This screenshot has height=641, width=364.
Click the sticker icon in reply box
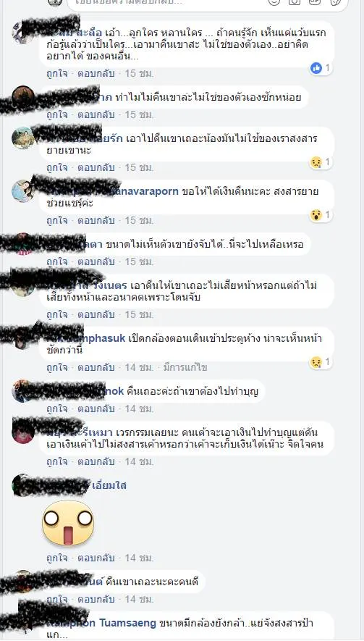(335, 1)
